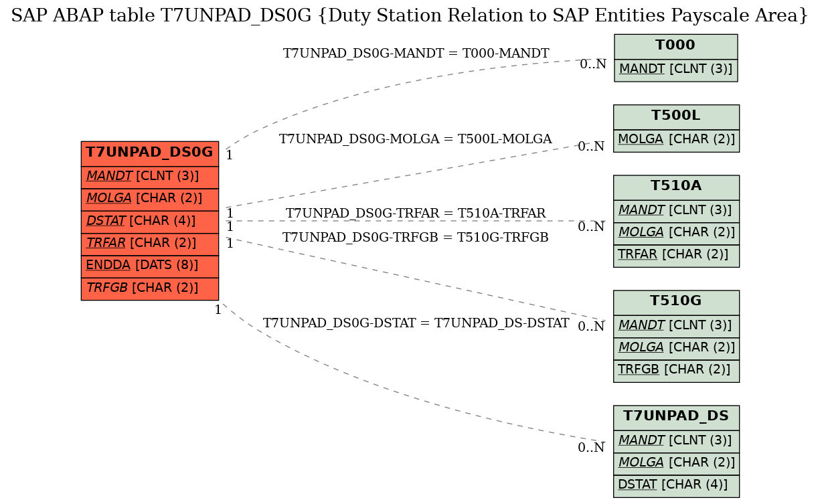Click TRFAR field in T510A table
This screenshot has height=504, width=820.
(x=676, y=255)
